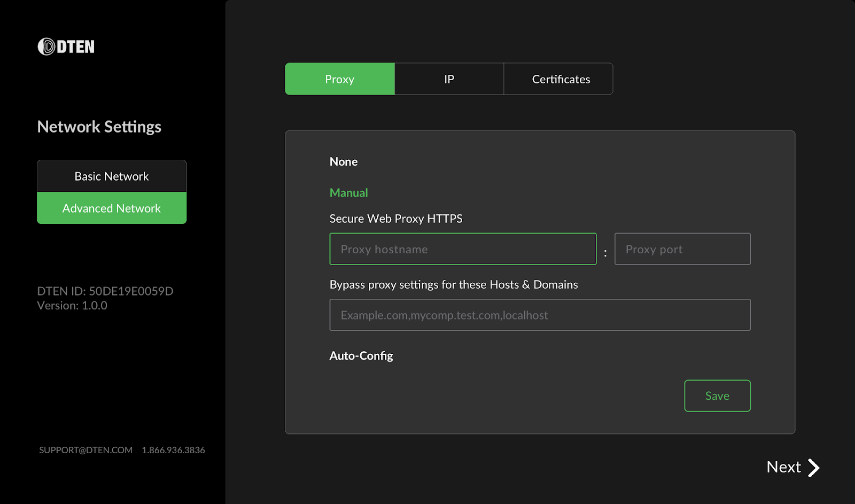Screen dimensions: 855x504
Task: Click the Network Settings heading
Action: (x=99, y=127)
